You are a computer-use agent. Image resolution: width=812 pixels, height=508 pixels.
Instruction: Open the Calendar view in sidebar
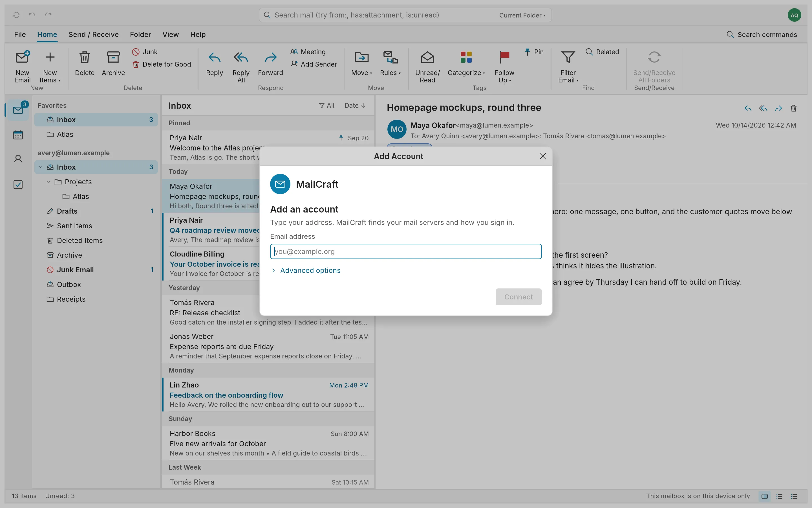(x=18, y=135)
